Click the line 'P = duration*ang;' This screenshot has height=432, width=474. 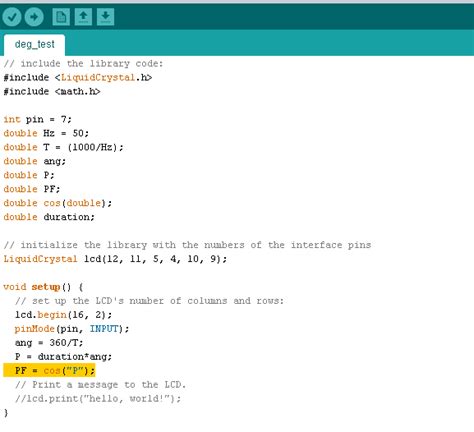(63, 357)
